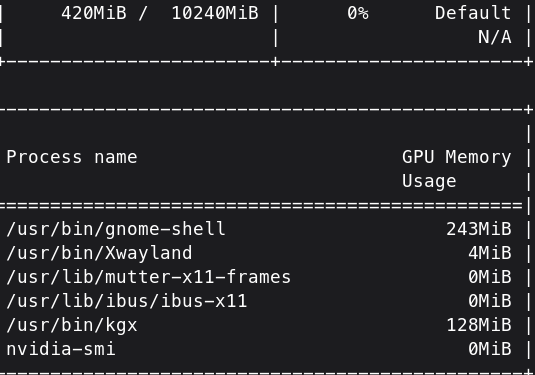This screenshot has width=535, height=375.
Task: Click the 0MiB value for ibus-x11
Action: tap(490, 301)
